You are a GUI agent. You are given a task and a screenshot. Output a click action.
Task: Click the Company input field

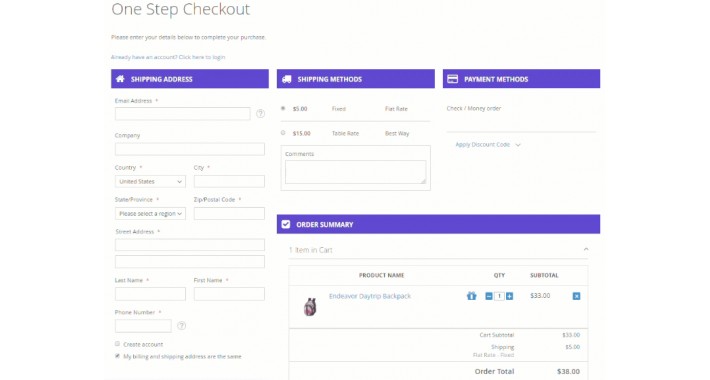click(190, 149)
